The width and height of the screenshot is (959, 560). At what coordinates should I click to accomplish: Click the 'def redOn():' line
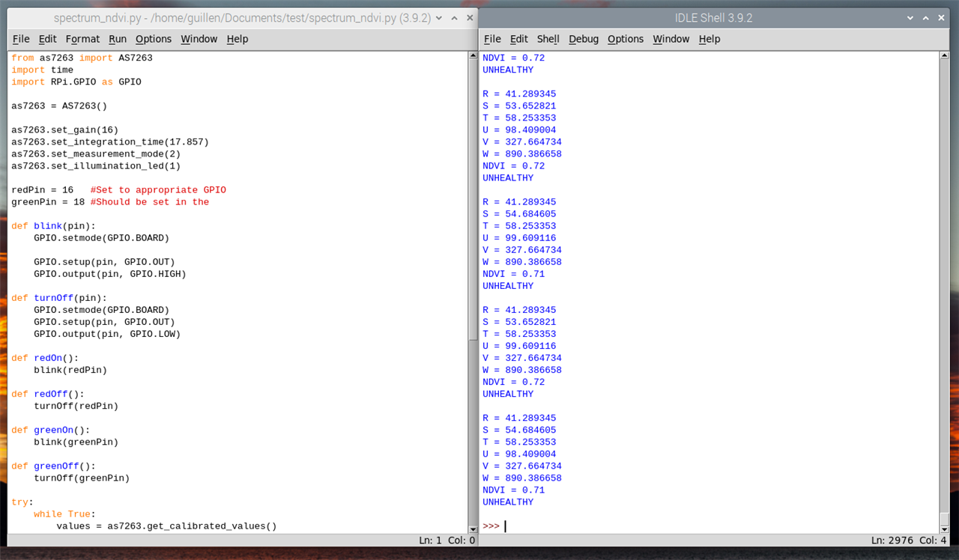point(45,357)
